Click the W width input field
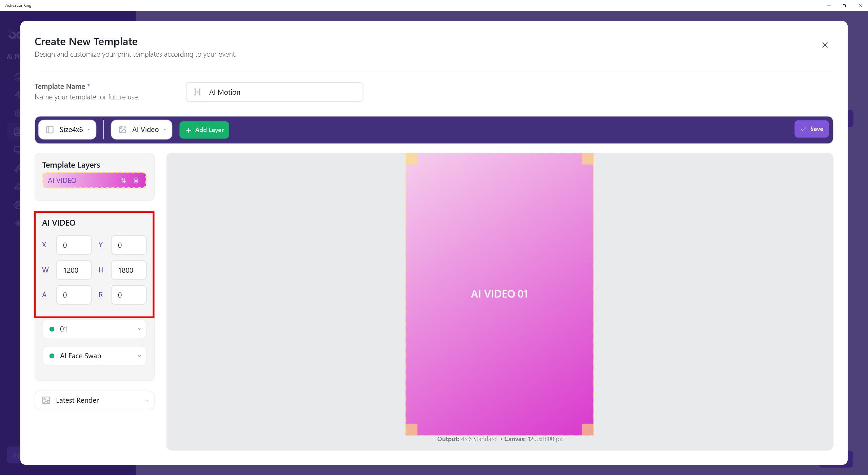This screenshot has height=475, width=868. [74, 270]
